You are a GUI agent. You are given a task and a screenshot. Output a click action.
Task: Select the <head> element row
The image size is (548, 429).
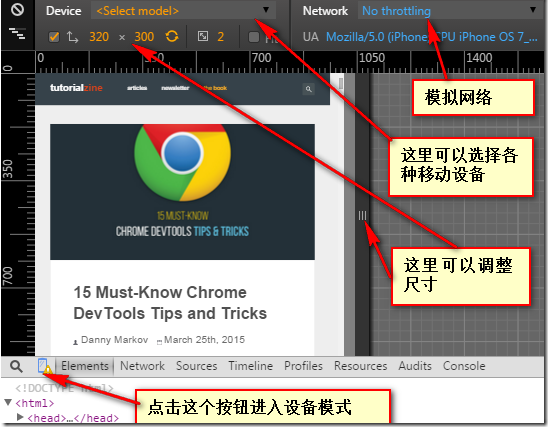coord(73,418)
